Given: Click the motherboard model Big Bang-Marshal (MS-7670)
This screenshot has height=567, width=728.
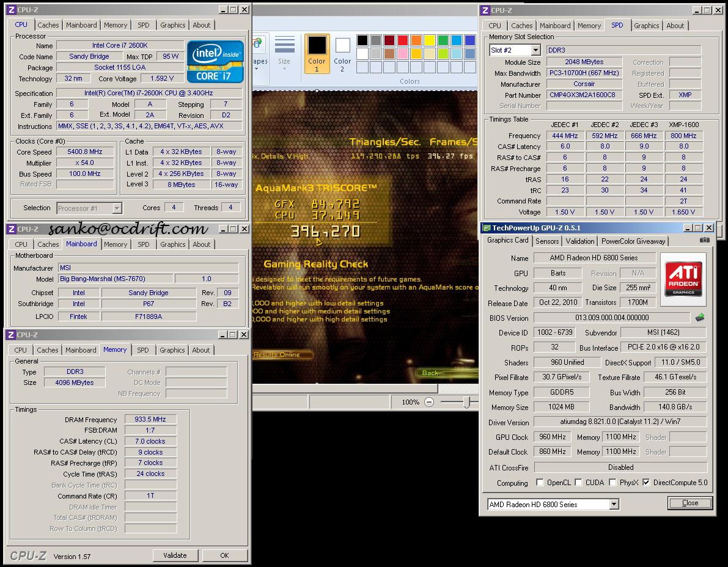Looking at the screenshot, I should pos(116,279).
